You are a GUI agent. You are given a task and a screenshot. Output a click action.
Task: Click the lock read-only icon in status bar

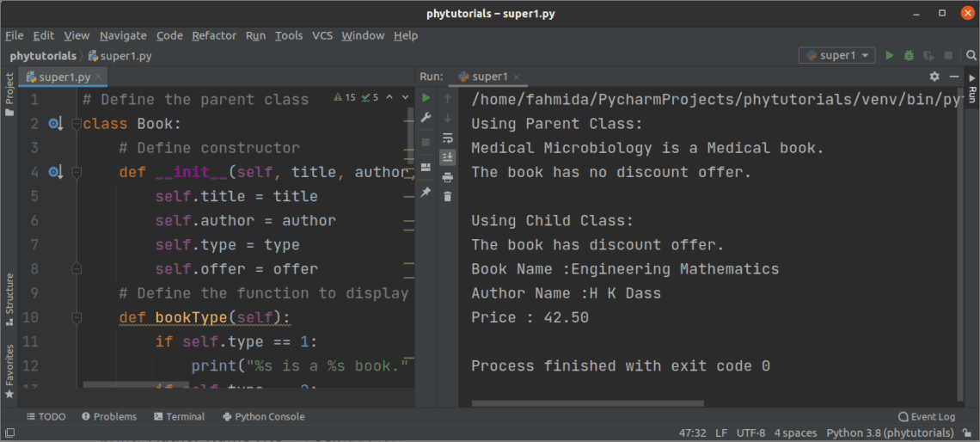coord(965,433)
